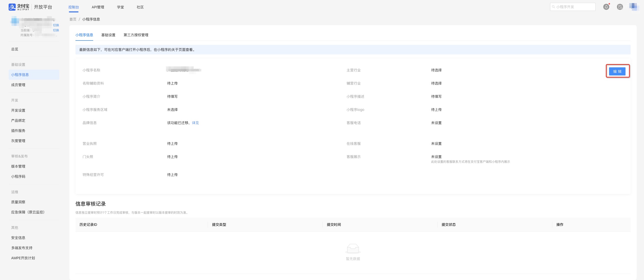Click the 暂无数据 empty inbox icon
This screenshot has height=280, width=644.
[x=353, y=249]
